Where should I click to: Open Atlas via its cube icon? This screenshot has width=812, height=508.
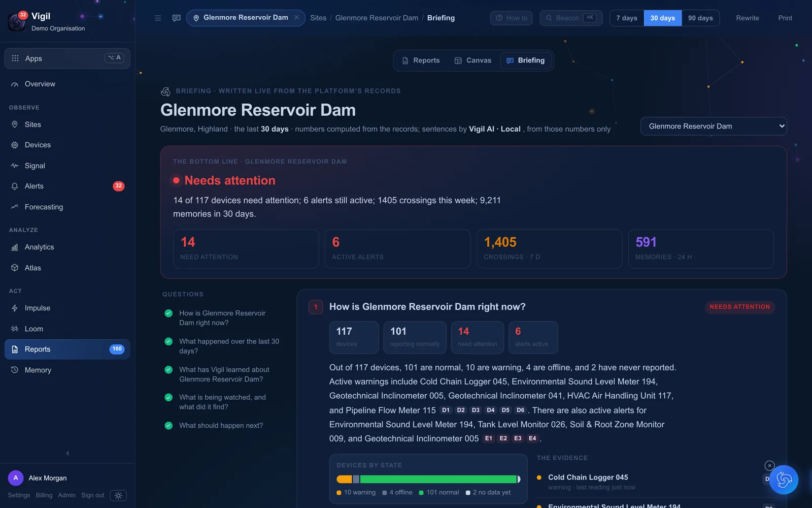(15, 268)
